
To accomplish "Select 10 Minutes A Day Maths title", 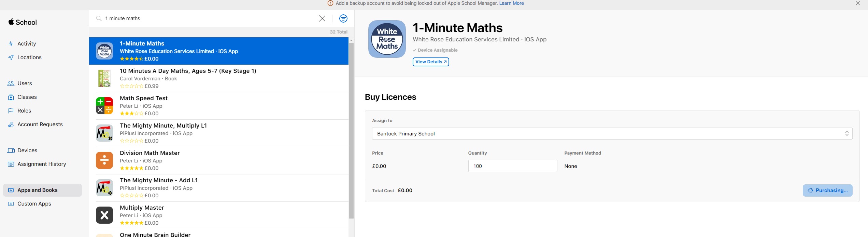I will [188, 71].
